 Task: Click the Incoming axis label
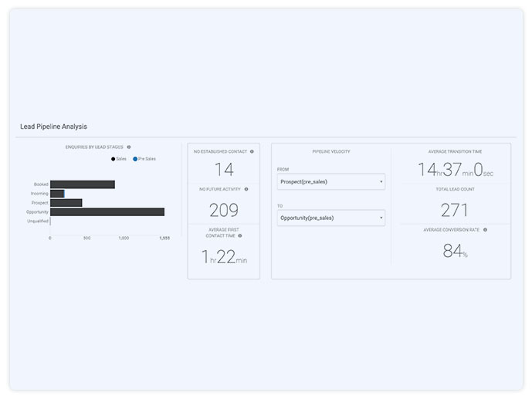pyautogui.click(x=39, y=194)
